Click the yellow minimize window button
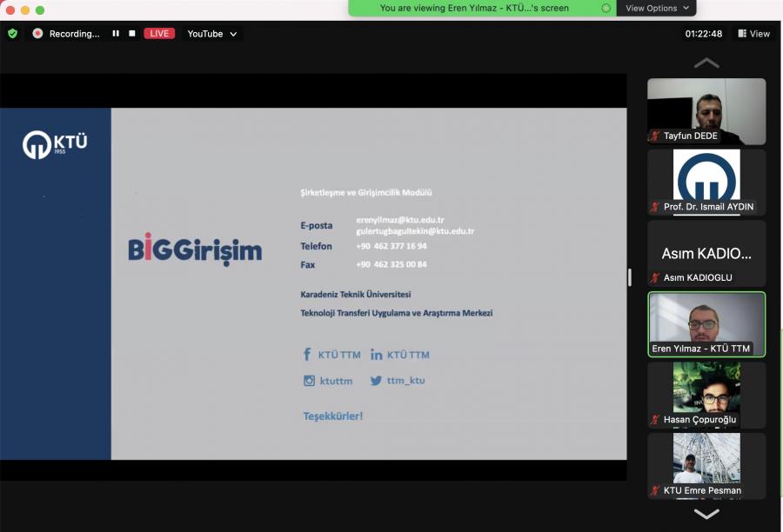The image size is (783, 532). [x=25, y=10]
